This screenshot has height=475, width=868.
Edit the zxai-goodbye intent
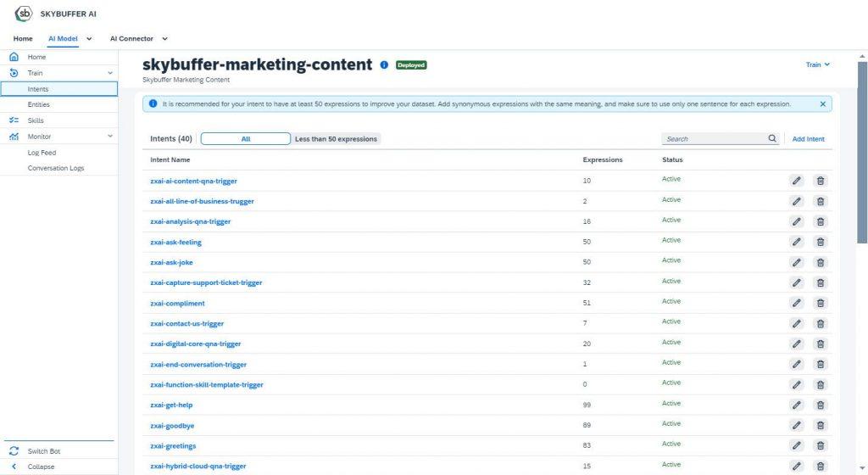point(797,425)
